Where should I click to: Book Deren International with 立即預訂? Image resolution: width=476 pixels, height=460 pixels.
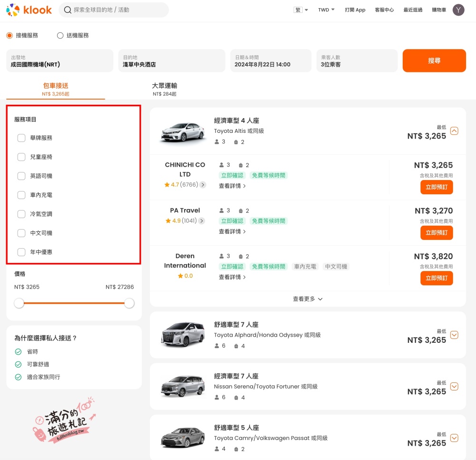436,278
